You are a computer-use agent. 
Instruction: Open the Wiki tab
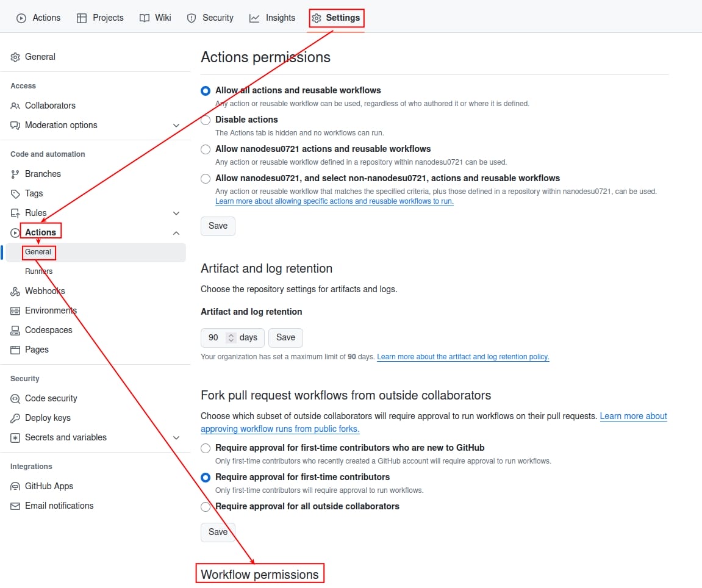[x=156, y=18]
